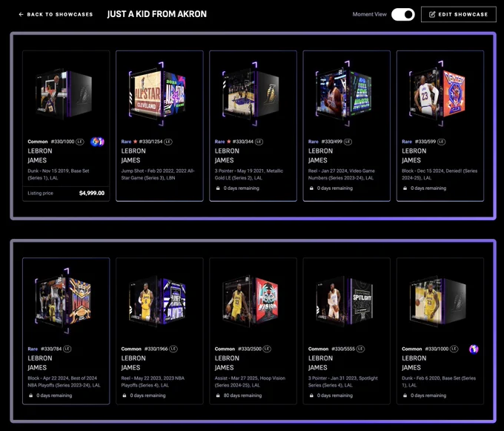The height and width of the screenshot is (431, 504).
Task: Click lock icon on 2023 NBA Playoffs card
Action: pyautogui.click(x=125, y=395)
